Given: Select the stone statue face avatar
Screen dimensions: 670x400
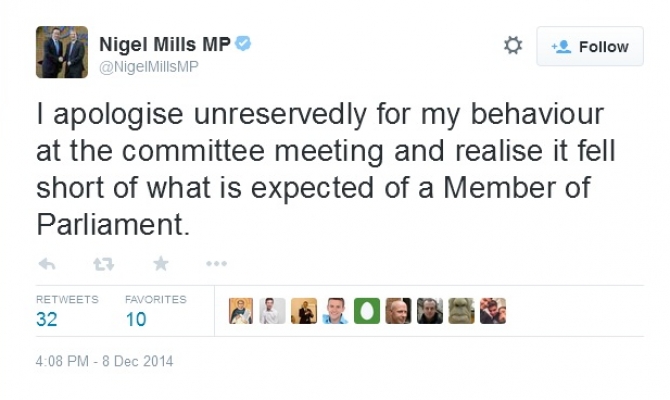Looking at the screenshot, I should pyautogui.click(x=461, y=311).
